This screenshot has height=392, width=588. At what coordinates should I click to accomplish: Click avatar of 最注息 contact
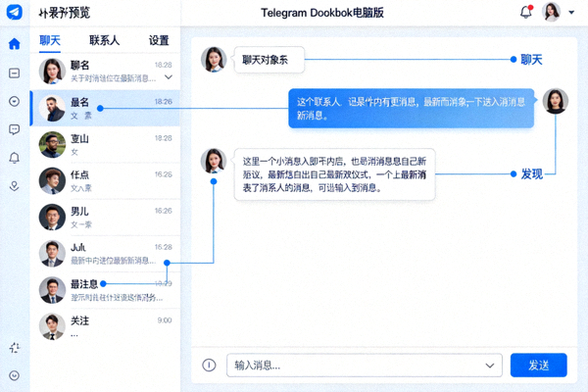pyautogui.click(x=52, y=290)
